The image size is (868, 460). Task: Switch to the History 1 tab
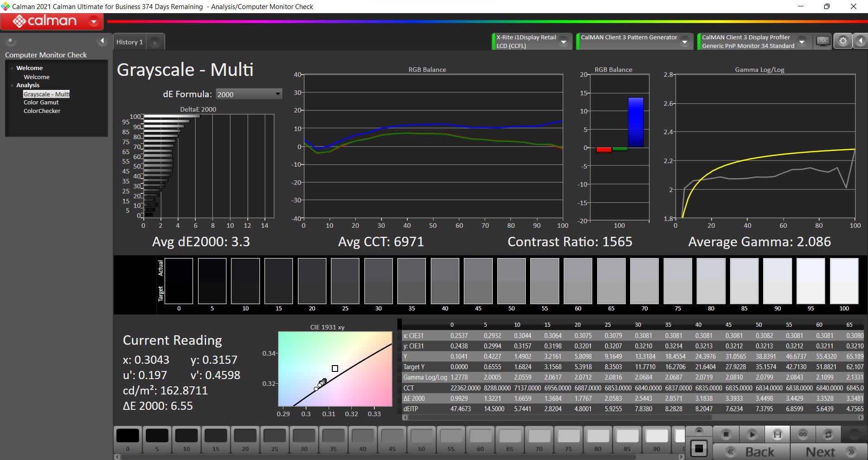pos(129,42)
